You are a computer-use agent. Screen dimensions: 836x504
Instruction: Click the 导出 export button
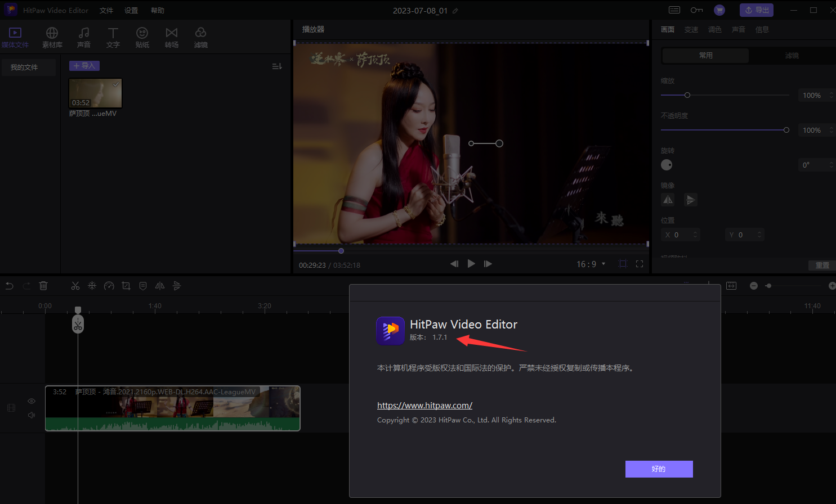click(x=757, y=10)
